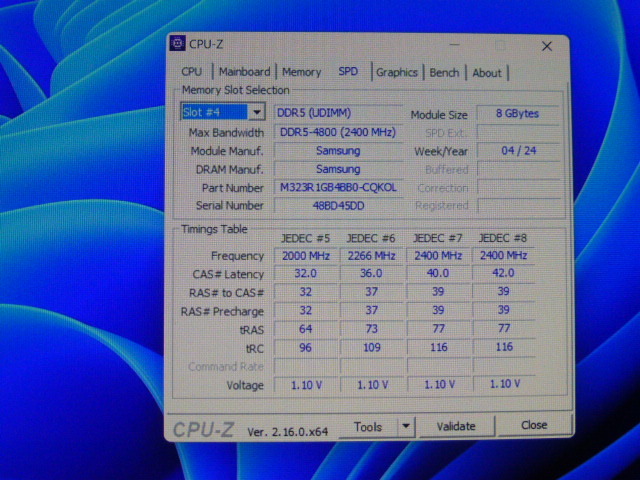640x480 pixels.
Task: Click the version text Ver. 2.16.0.x64
Action: tap(287, 432)
